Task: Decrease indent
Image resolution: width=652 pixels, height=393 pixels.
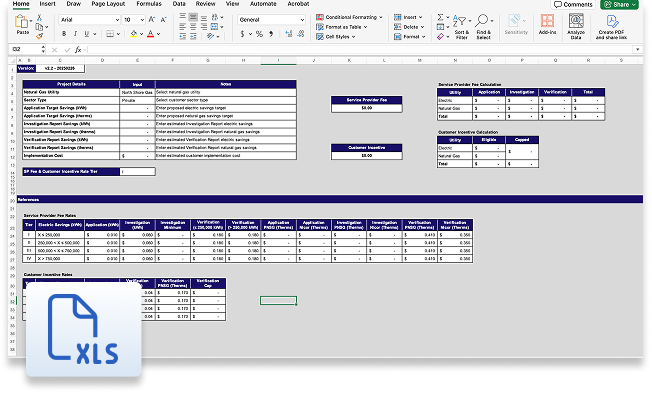Action: pos(183,37)
